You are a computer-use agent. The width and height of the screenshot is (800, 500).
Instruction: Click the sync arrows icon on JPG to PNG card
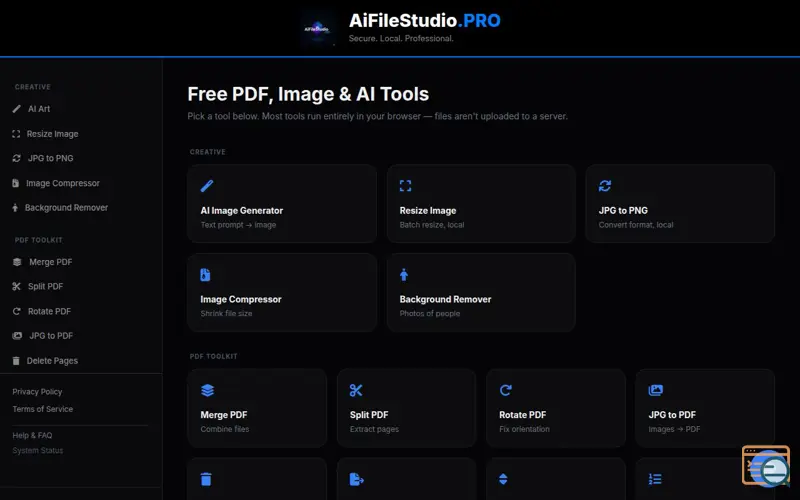click(605, 186)
